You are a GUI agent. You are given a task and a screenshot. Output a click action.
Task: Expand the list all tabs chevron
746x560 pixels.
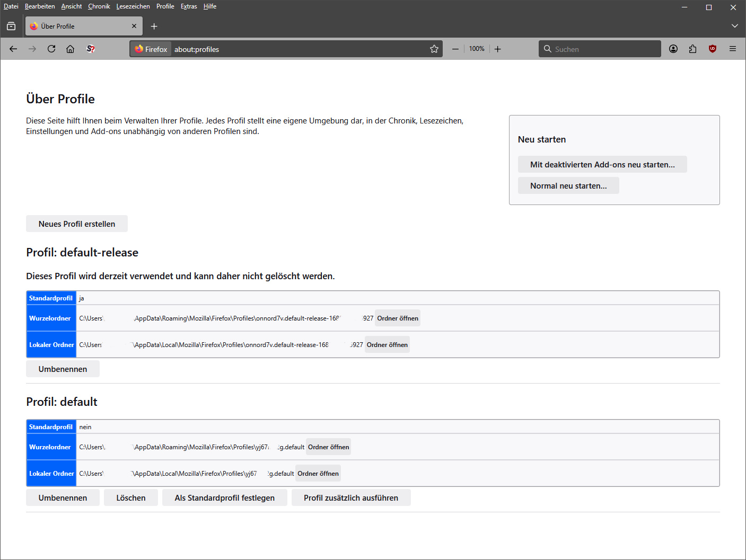(734, 26)
